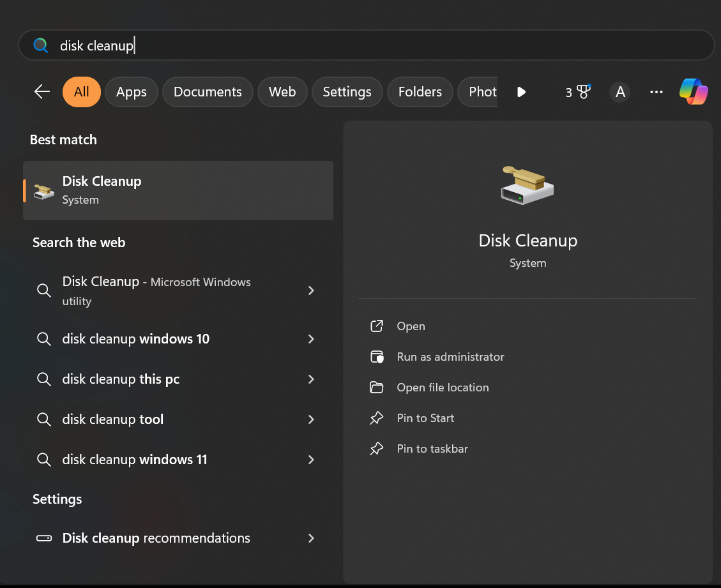Choose Open file location

(x=443, y=387)
